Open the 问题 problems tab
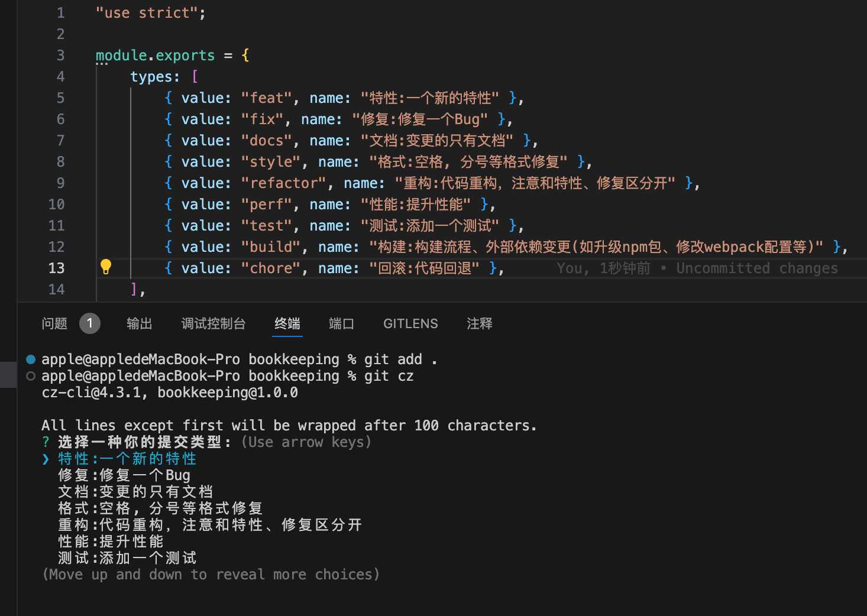The image size is (867, 616). click(54, 323)
